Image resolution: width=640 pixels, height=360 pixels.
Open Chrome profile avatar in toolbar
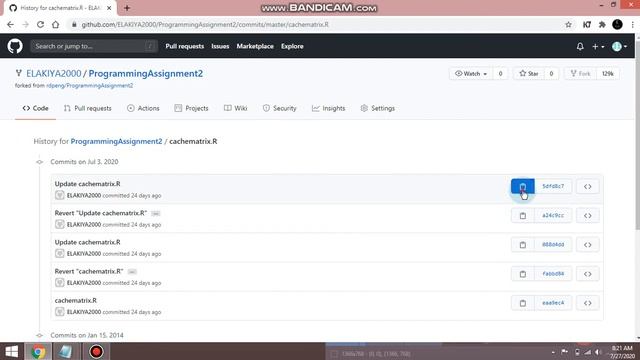(x=617, y=24)
